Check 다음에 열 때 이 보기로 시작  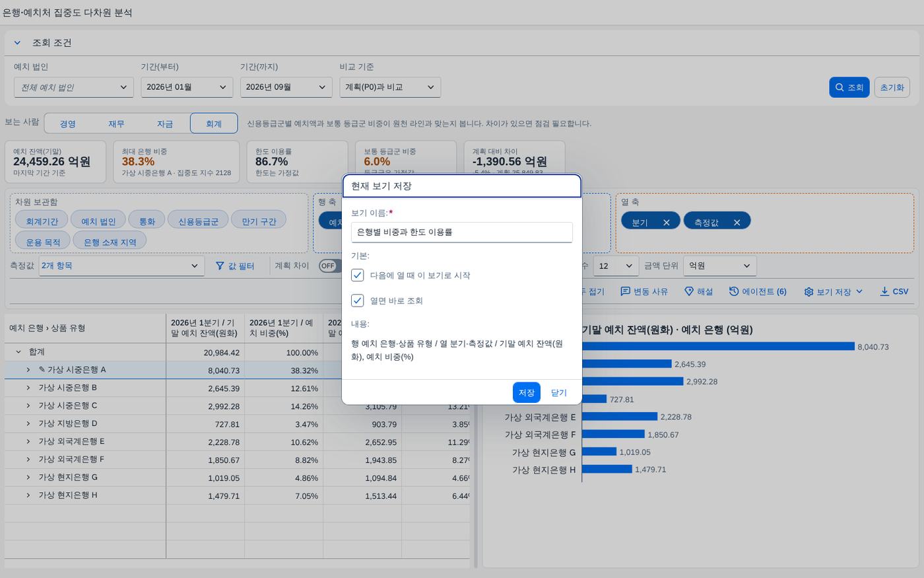tap(357, 275)
